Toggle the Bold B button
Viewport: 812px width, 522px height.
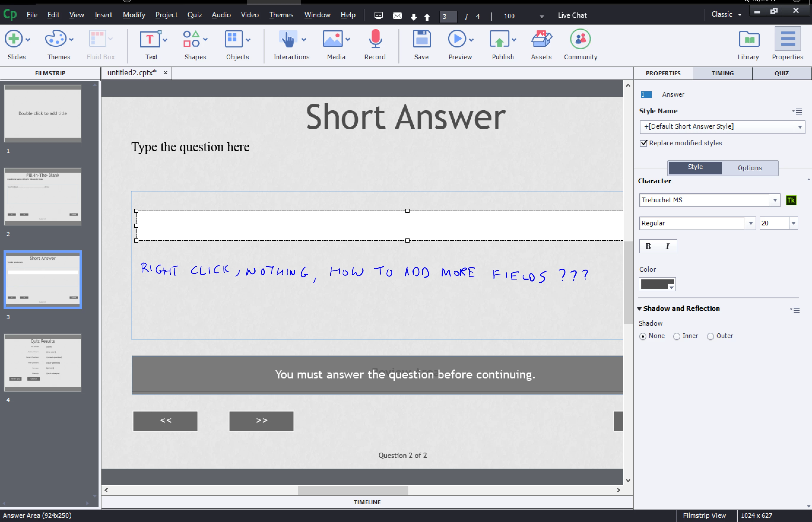648,246
